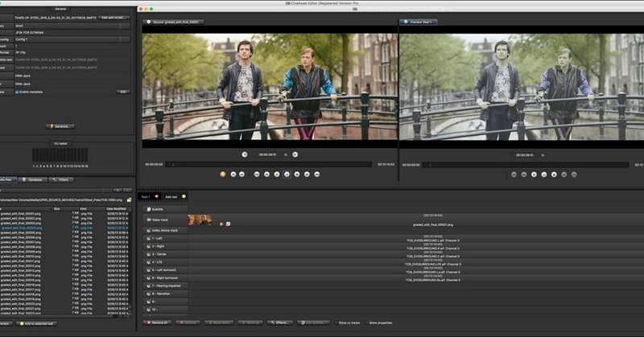Viewport: 644px width, 337px height.
Task: Click the red remove icon on Reel 1 tab
Action: 156,196
